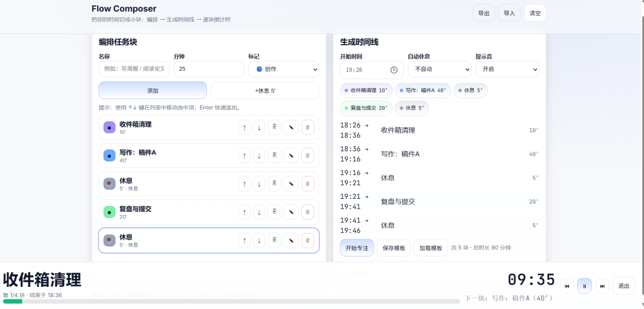Screen dimensions: 644x309
Task: Click the green swatch of 复盘与提交
Action: 109,213
